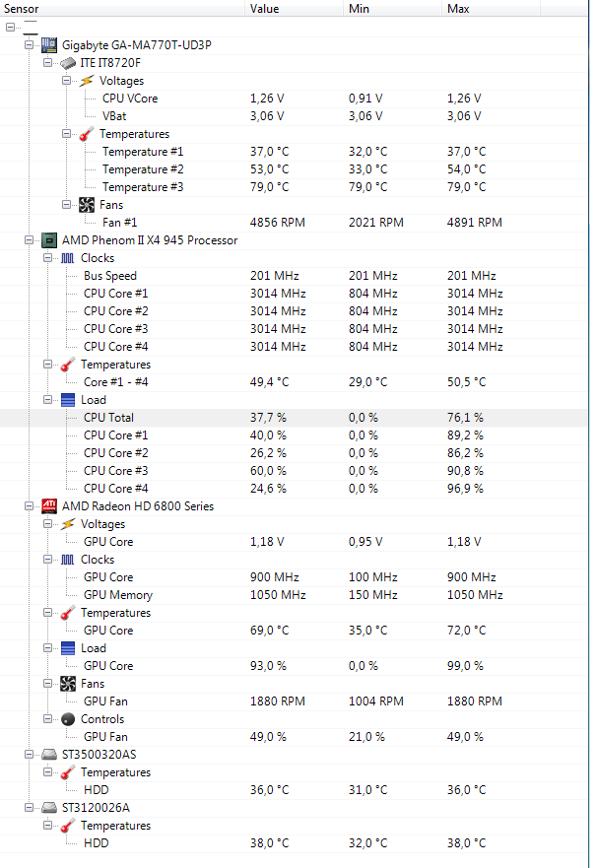Screen dimensions: 597x868
Task: Click the ITE IT8720F chip icon
Action: pyautogui.click(x=68, y=63)
